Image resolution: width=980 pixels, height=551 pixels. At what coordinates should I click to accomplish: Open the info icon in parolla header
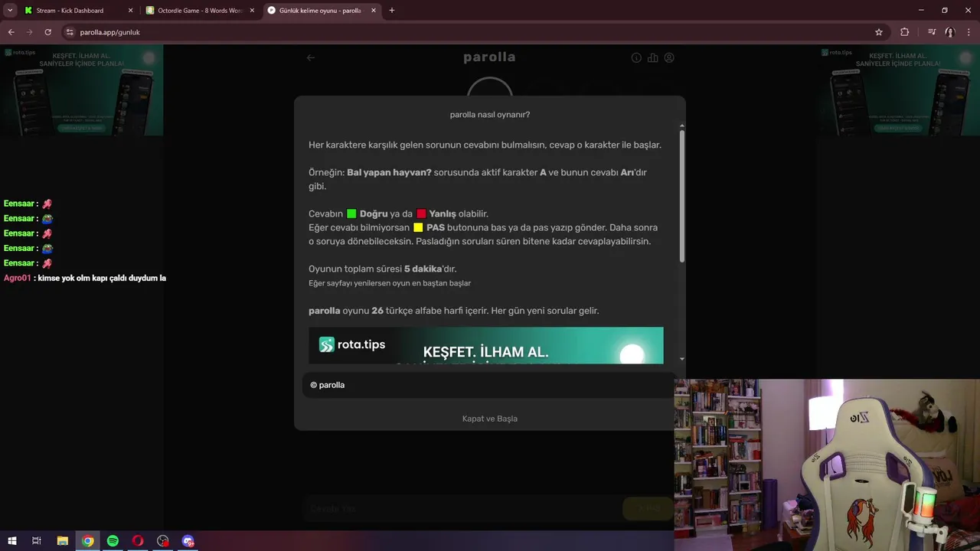[x=636, y=57]
